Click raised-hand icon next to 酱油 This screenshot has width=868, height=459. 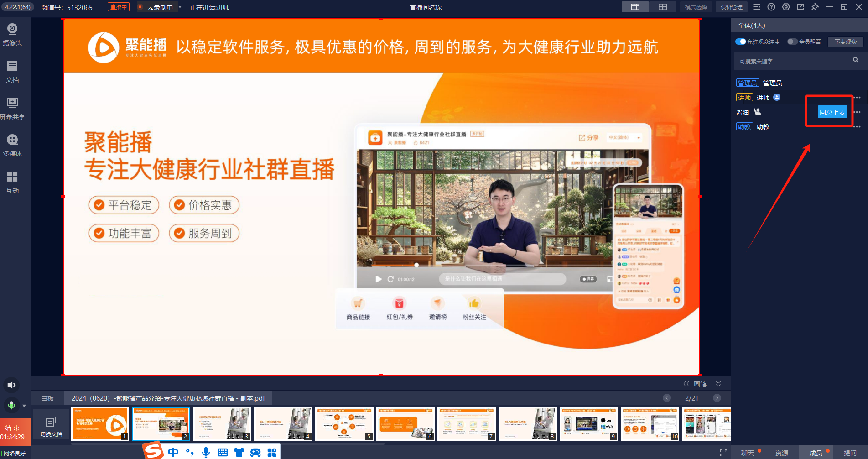[757, 112]
